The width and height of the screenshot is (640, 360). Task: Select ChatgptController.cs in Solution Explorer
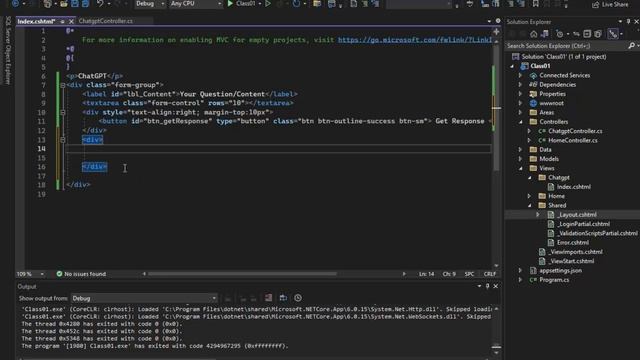click(575, 131)
